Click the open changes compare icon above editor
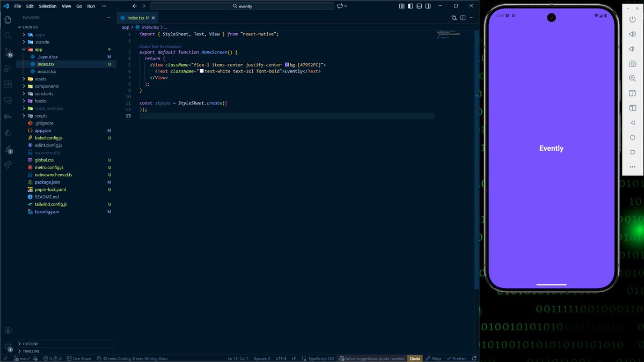This screenshot has width=644, height=362. point(454,18)
